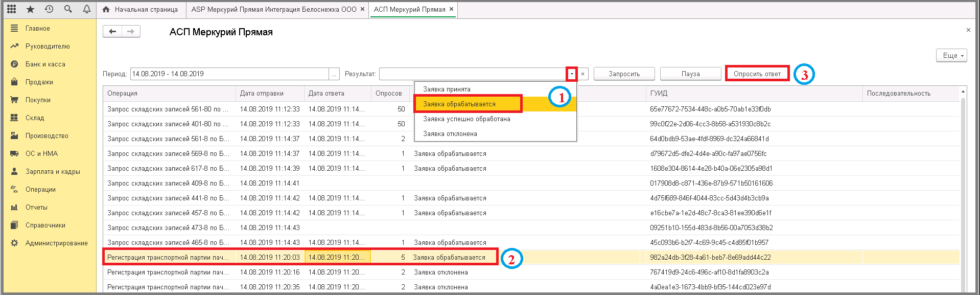Open the Склад section link
980x295 pixels.
tap(35, 118)
